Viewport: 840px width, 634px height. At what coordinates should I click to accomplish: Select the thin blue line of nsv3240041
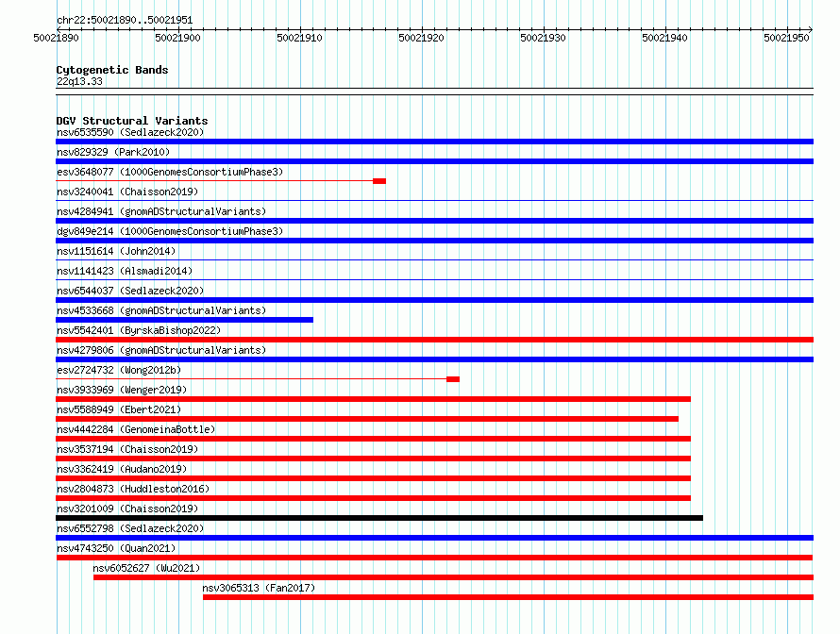point(434,201)
